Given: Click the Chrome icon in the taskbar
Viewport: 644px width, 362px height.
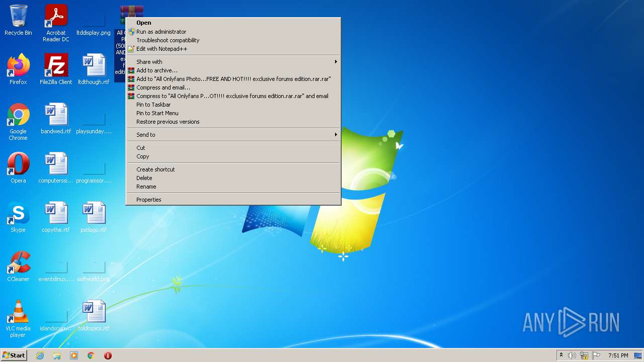Looking at the screenshot, I should pyautogui.click(x=91, y=355).
